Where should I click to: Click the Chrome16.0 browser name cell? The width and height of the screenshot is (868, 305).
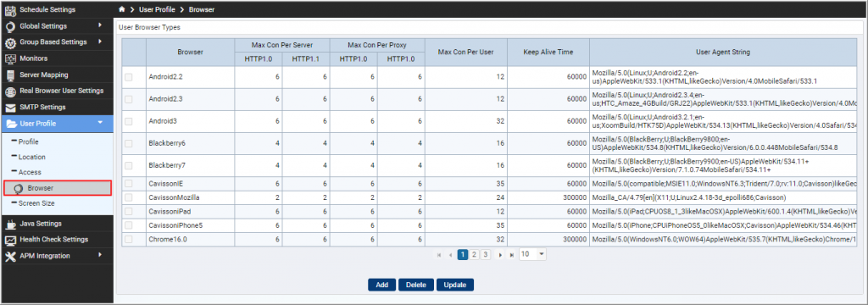coord(191,239)
